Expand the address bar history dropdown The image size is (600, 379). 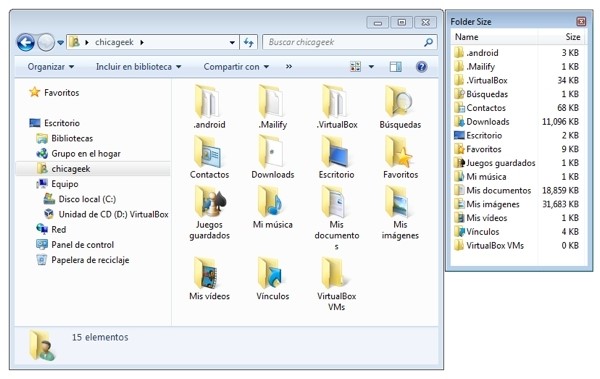[x=232, y=42]
